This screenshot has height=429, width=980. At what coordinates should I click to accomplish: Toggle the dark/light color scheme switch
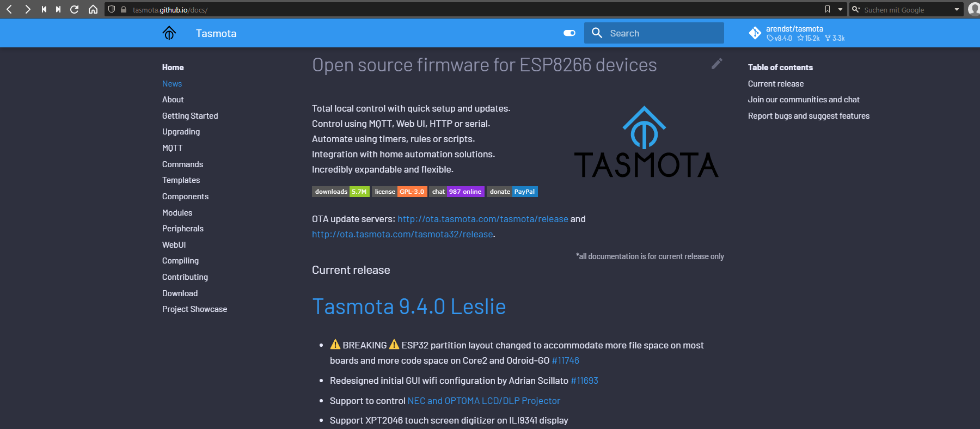(569, 33)
